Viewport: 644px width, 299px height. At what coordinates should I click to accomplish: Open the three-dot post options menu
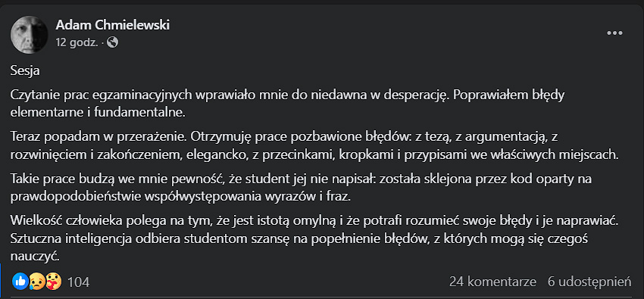(x=614, y=33)
